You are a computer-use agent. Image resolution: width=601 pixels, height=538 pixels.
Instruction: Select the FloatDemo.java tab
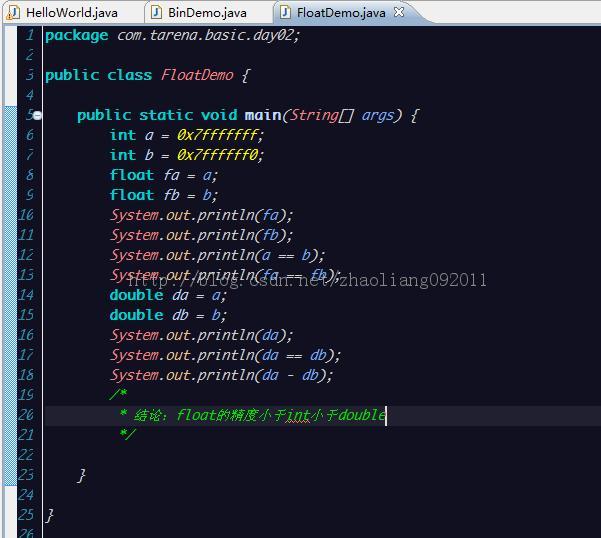coord(340,13)
